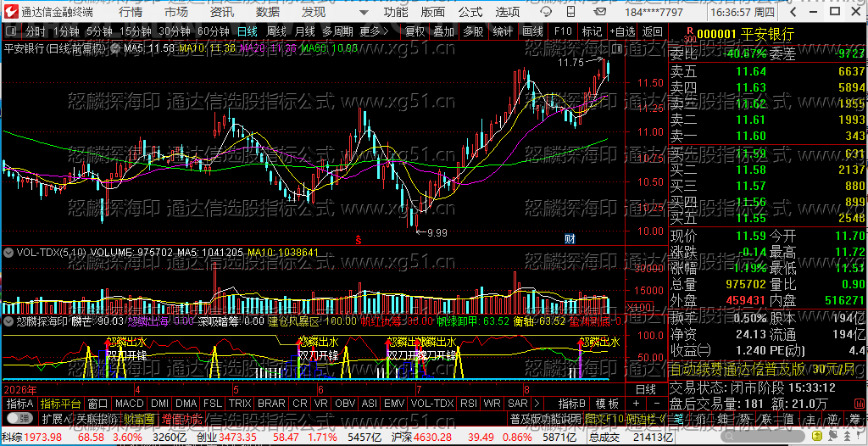Viewport: 868px width, 446px height.
Task: Select the 1分钟 period
Action: [x=66, y=31]
